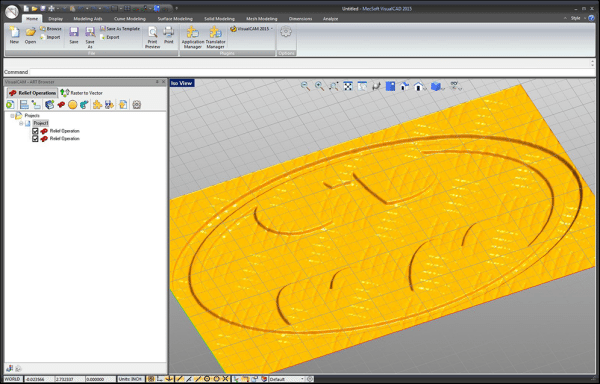The width and height of the screenshot is (600, 384).
Task: Click the blue shaded cube view icon
Action: click(x=436, y=86)
